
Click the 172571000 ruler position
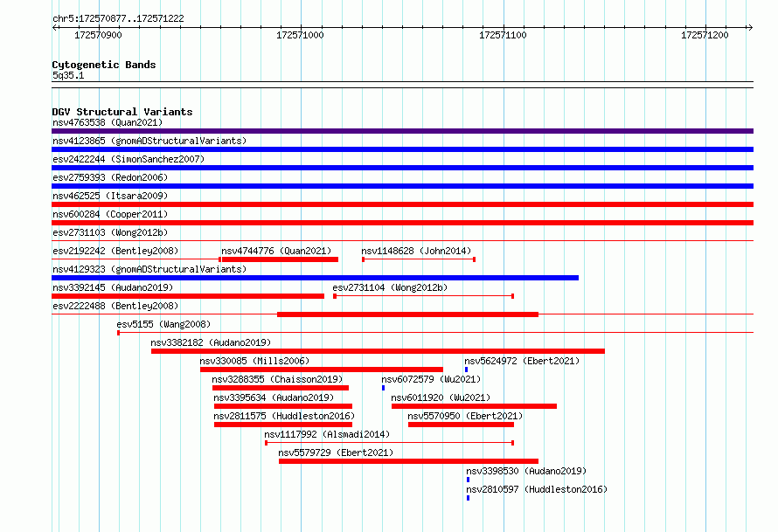point(300,35)
